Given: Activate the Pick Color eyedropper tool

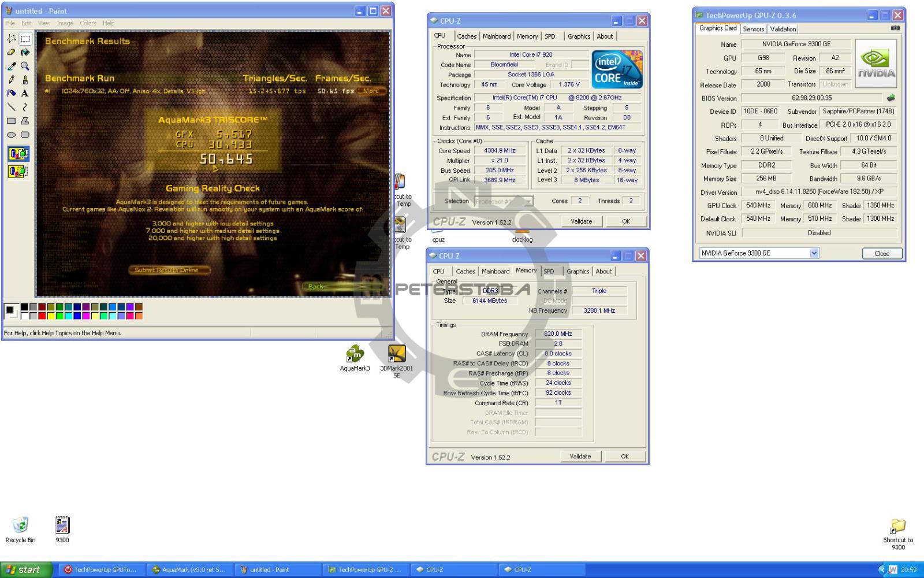Looking at the screenshot, I should click(12, 66).
